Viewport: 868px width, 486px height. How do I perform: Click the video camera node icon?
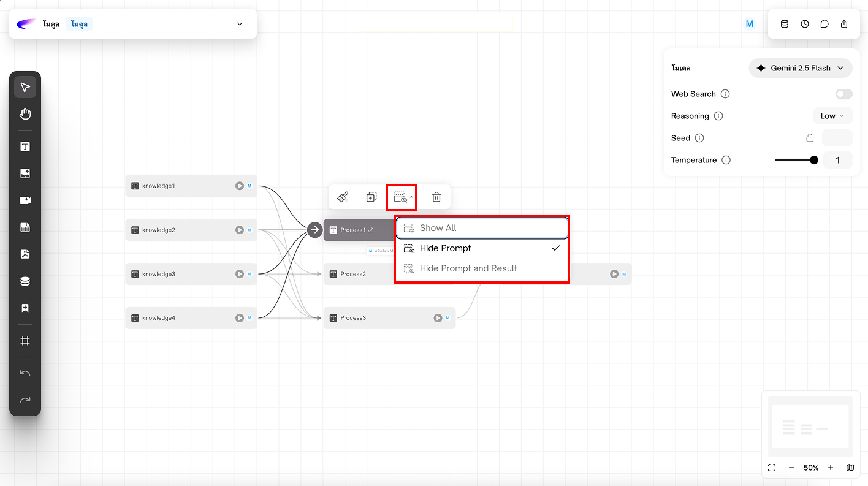pyautogui.click(x=25, y=200)
